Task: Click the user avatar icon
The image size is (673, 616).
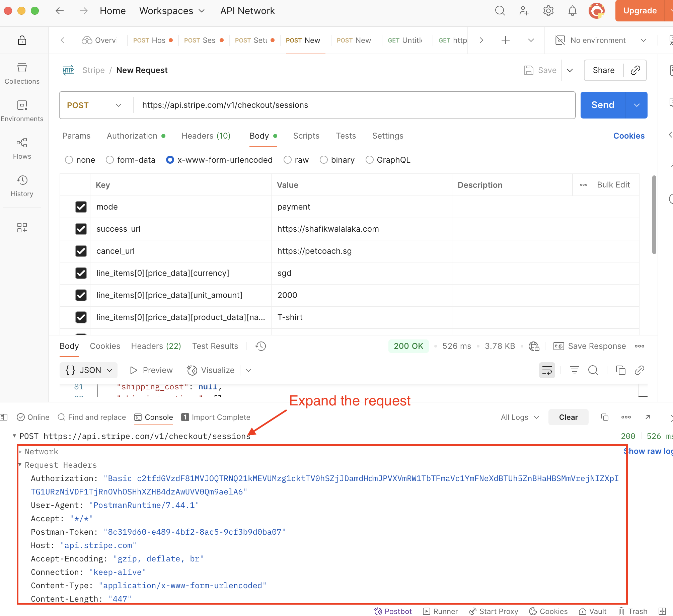Action: pyautogui.click(x=597, y=11)
